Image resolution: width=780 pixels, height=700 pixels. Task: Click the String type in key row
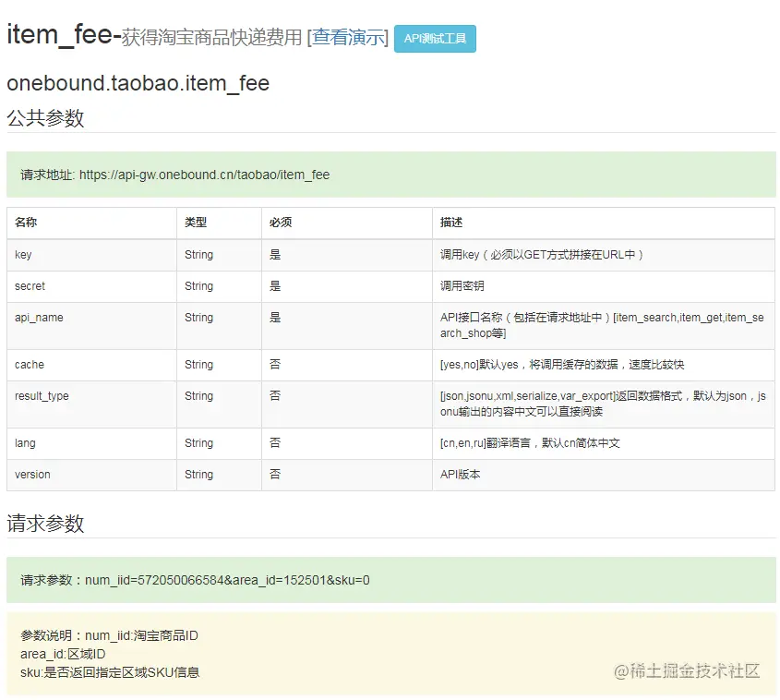pyautogui.click(x=198, y=255)
